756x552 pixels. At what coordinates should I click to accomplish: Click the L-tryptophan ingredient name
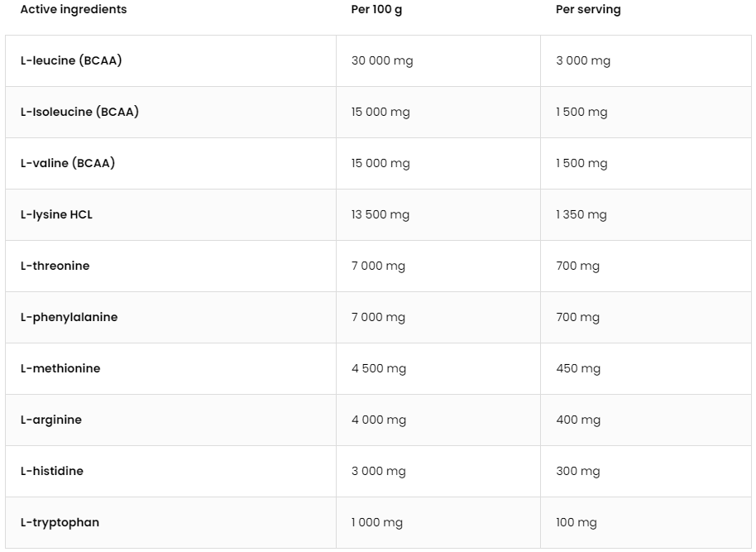(x=60, y=522)
